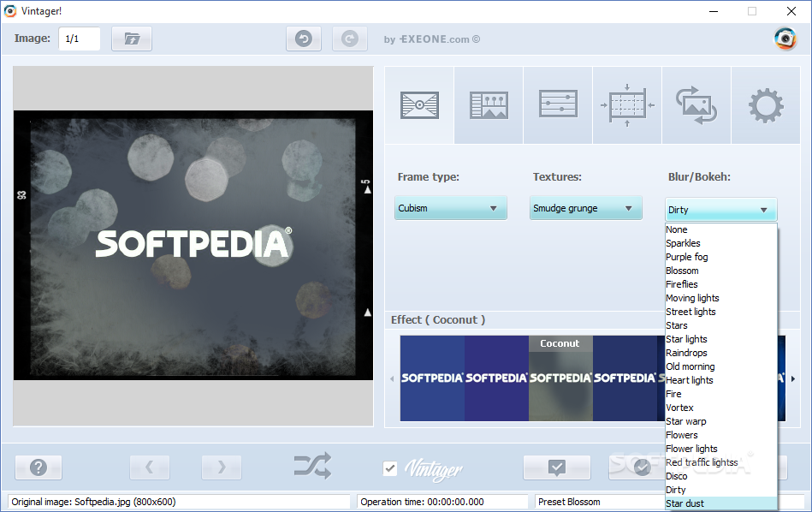Open the image rotate tab

[696, 105]
